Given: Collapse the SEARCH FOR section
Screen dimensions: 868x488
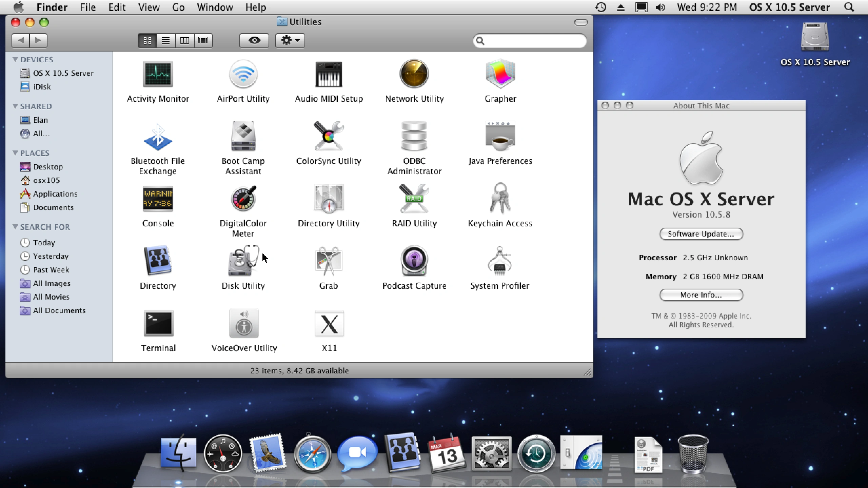Looking at the screenshot, I should point(15,227).
